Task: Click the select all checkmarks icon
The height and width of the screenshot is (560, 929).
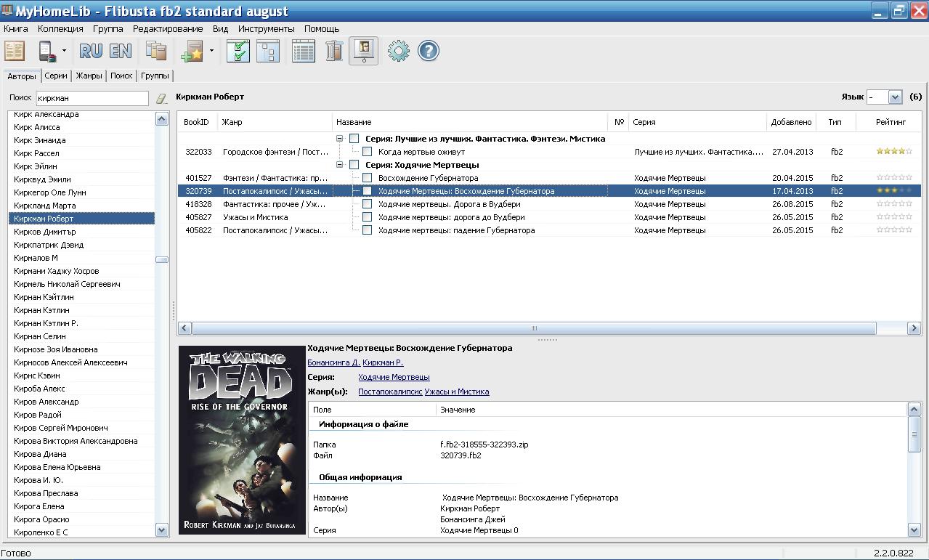Action: coord(238,51)
